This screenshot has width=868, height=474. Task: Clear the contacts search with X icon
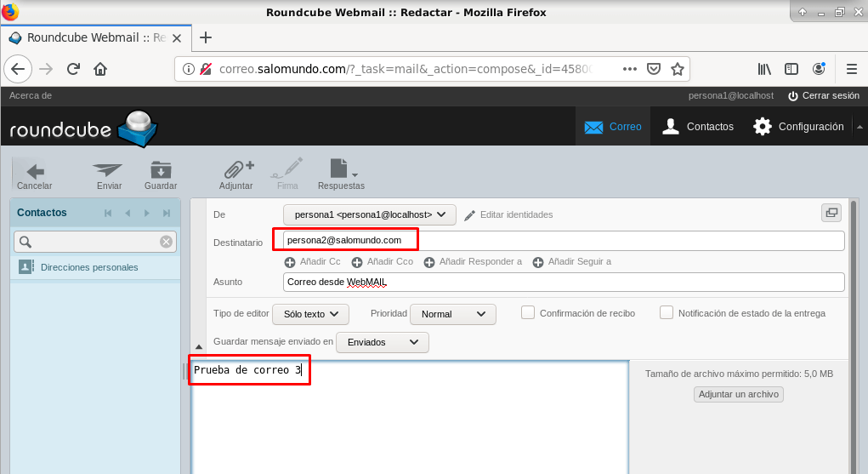click(167, 242)
